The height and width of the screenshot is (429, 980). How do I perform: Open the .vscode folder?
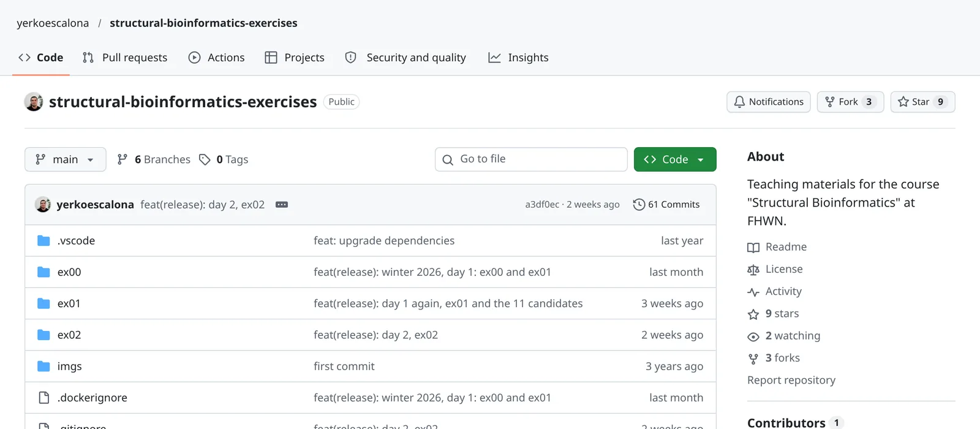click(76, 241)
